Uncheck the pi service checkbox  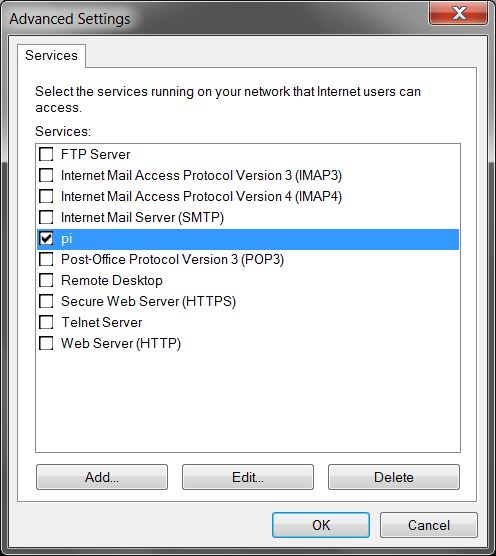pos(46,239)
